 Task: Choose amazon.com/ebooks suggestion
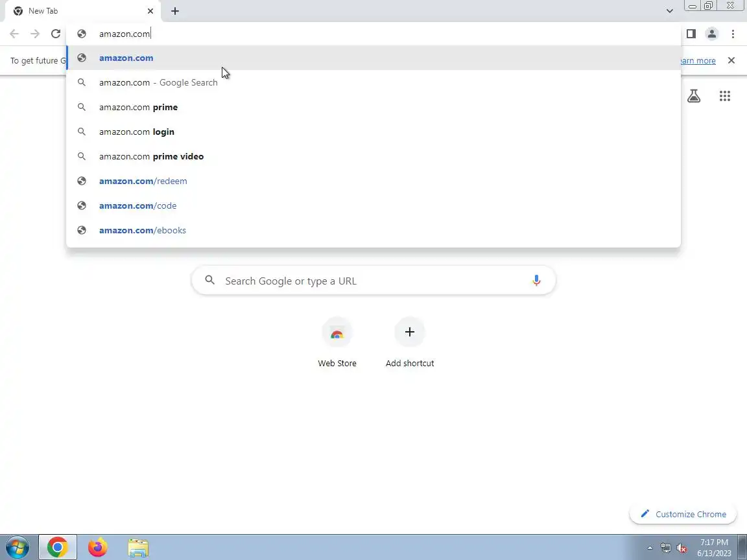pos(373,231)
